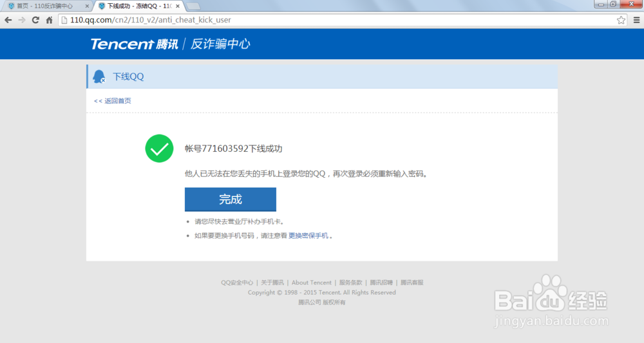Minimize the browser window
Viewport: 644px width, 343px height.
(601, 4)
